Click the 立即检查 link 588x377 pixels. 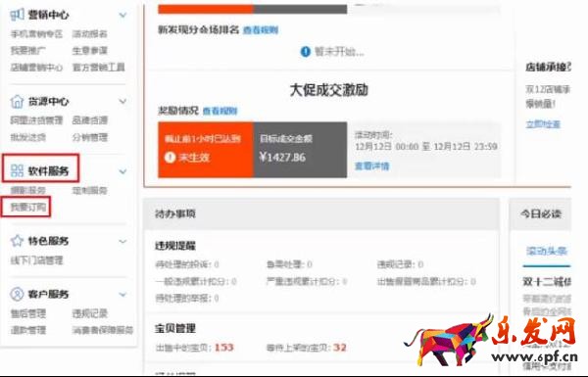(543, 124)
